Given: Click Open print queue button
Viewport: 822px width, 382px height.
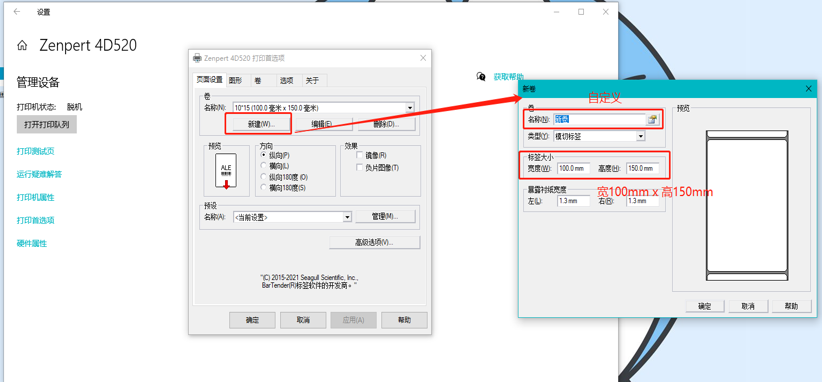Looking at the screenshot, I should tap(47, 125).
